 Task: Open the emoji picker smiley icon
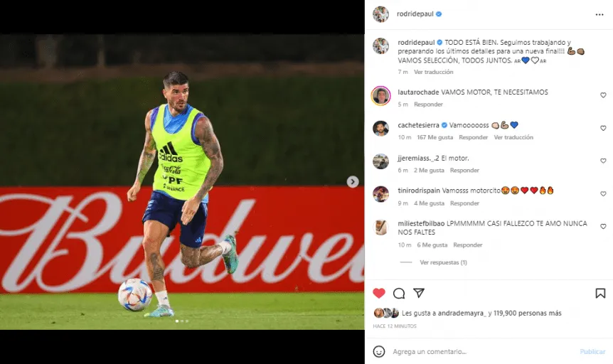pyautogui.click(x=379, y=351)
